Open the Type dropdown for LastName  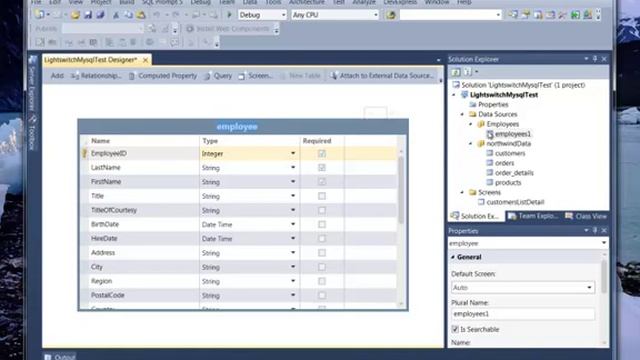(x=293, y=168)
